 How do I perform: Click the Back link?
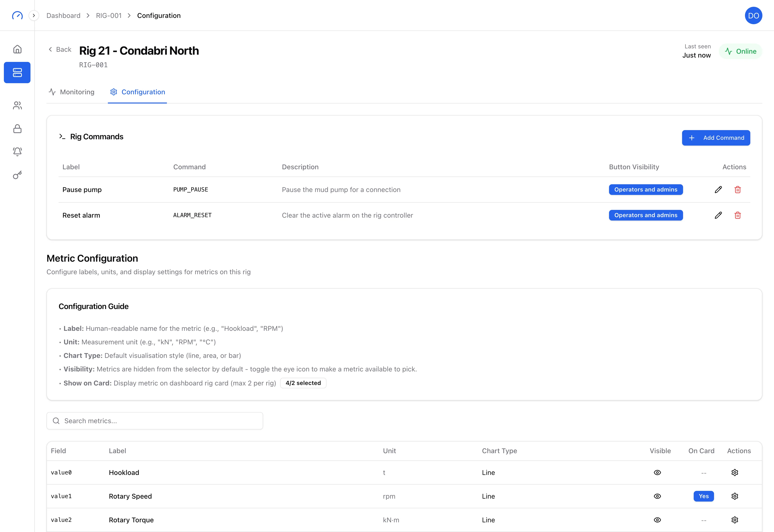(60, 49)
